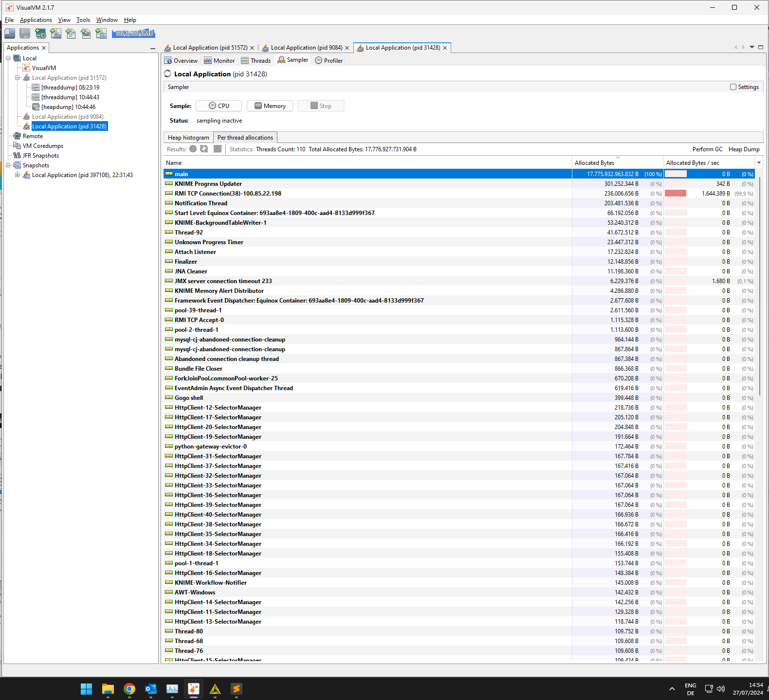This screenshot has width=769, height=700.
Task: Click the VM Coredumps icon in tree
Action: pos(17,145)
